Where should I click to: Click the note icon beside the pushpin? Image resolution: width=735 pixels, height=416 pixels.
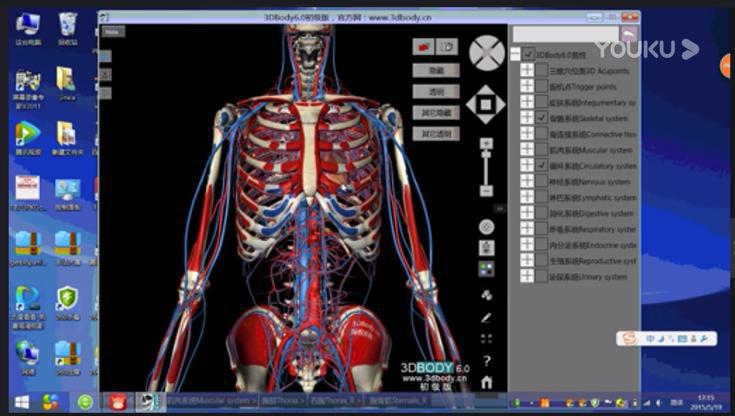tap(447, 47)
